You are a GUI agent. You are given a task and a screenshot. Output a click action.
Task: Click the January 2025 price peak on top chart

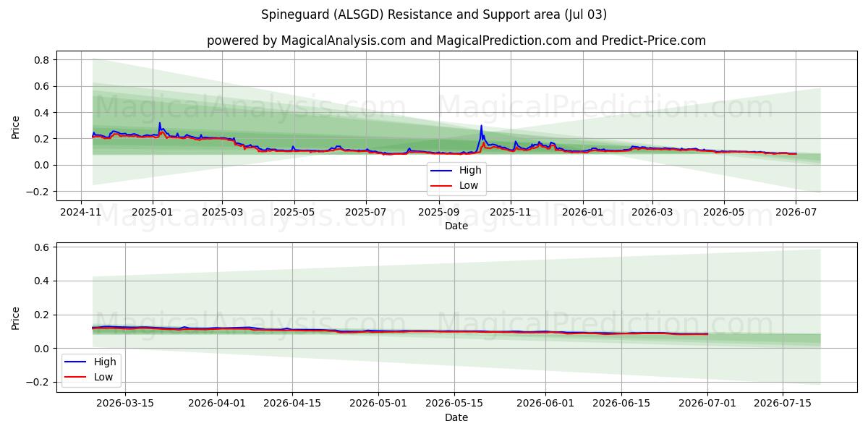point(160,123)
